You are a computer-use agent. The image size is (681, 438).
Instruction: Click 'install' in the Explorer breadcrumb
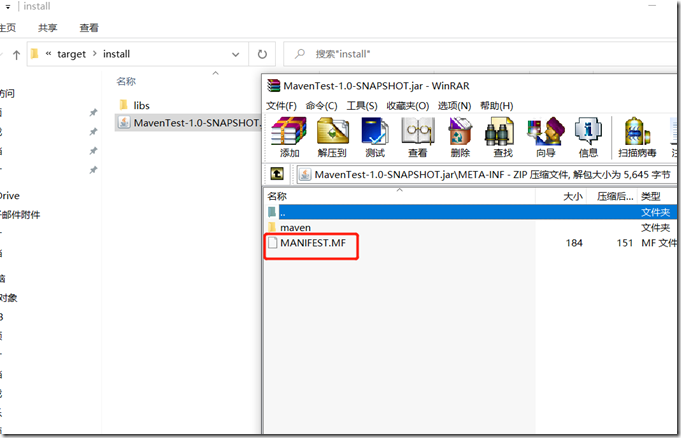tap(116, 54)
